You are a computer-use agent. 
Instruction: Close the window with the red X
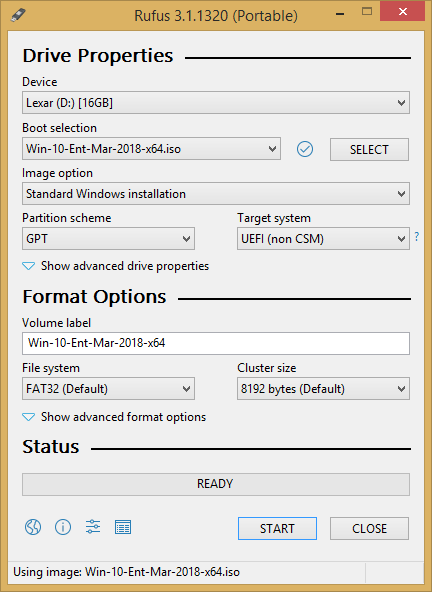(x=403, y=11)
